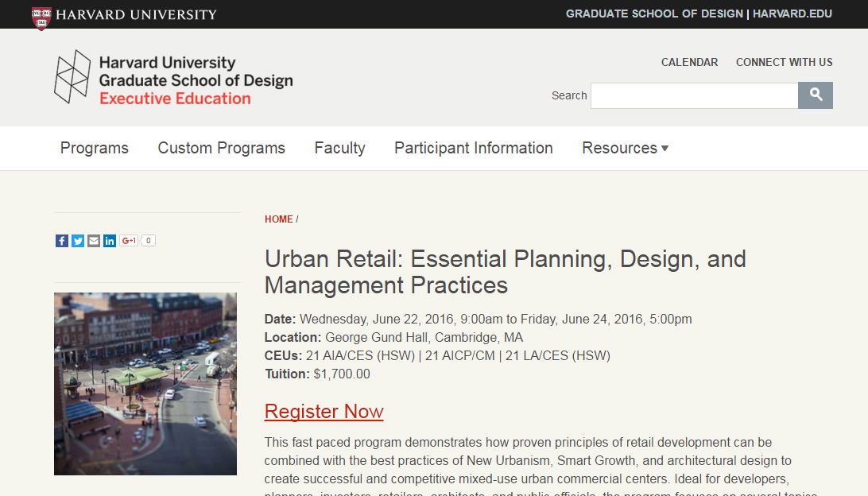868x496 pixels.
Task: Click the Google +1 share count bubble
Action: click(149, 241)
